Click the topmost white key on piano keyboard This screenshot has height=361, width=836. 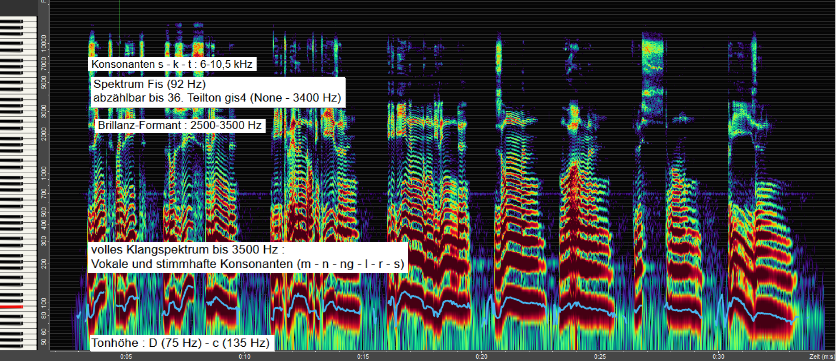[x=18, y=18]
